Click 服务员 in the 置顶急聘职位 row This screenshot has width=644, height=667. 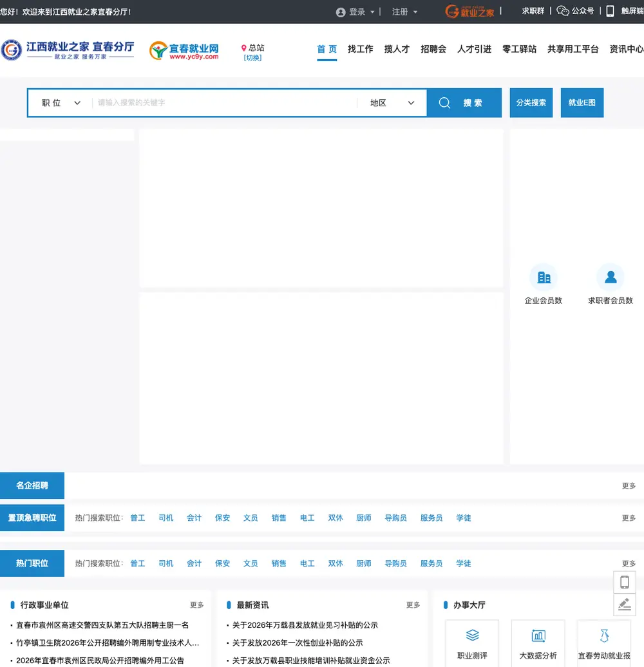tap(431, 518)
